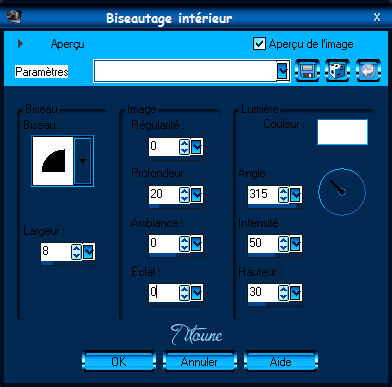The image size is (392, 387).
Task: Save the preset with the floppy disk icon
Action: (x=307, y=71)
